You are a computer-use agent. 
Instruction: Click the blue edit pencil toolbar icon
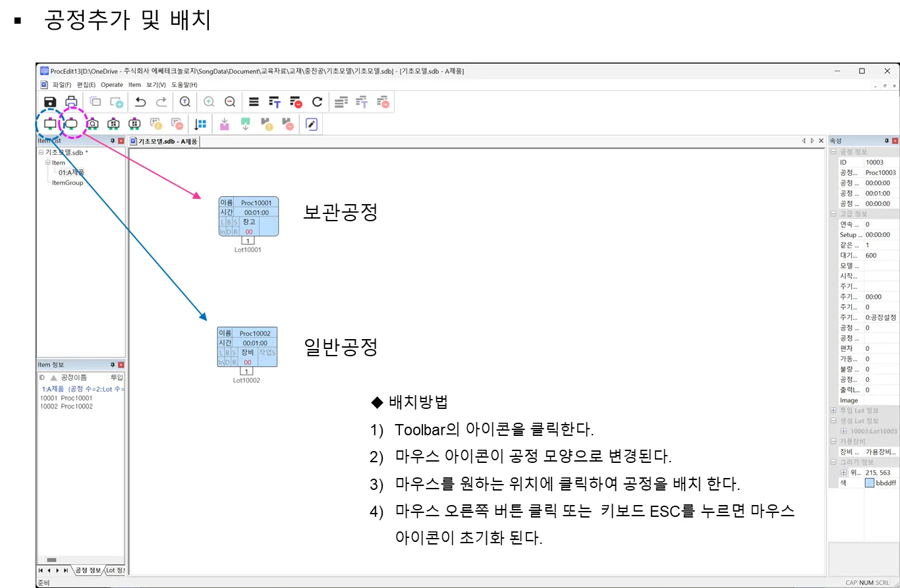(x=312, y=124)
